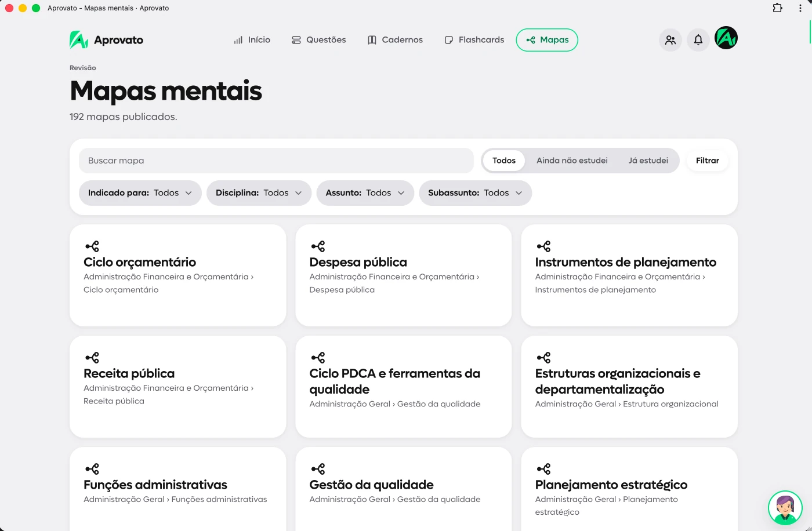Click the Estruturas organizacionais map icon
This screenshot has width=812, height=531.
coord(543,358)
